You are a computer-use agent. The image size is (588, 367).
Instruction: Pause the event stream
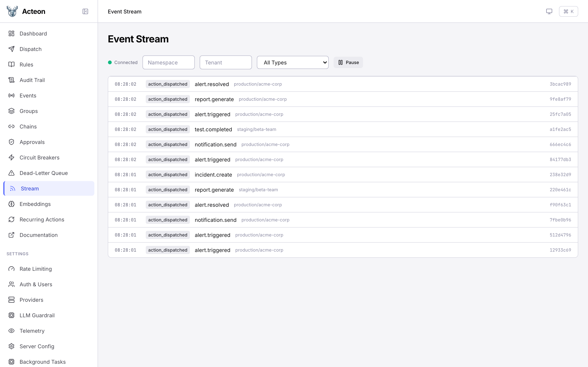click(x=348, y=63)
